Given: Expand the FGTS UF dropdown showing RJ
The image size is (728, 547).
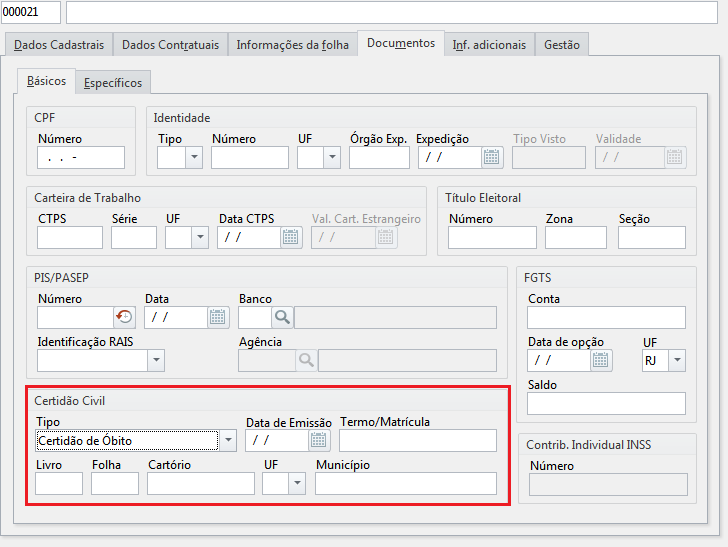Looking at the screenshot, I should pyautogui.click(x=677, y=360).
